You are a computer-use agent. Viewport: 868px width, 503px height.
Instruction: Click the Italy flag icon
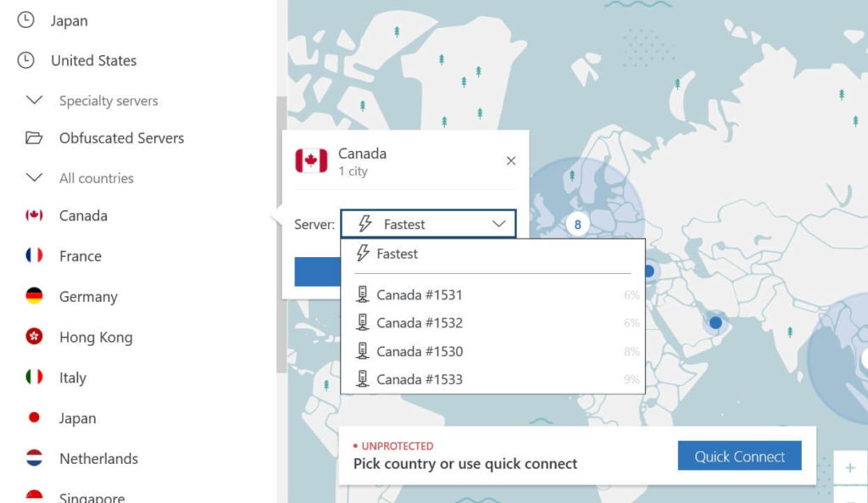pos(34,377)
